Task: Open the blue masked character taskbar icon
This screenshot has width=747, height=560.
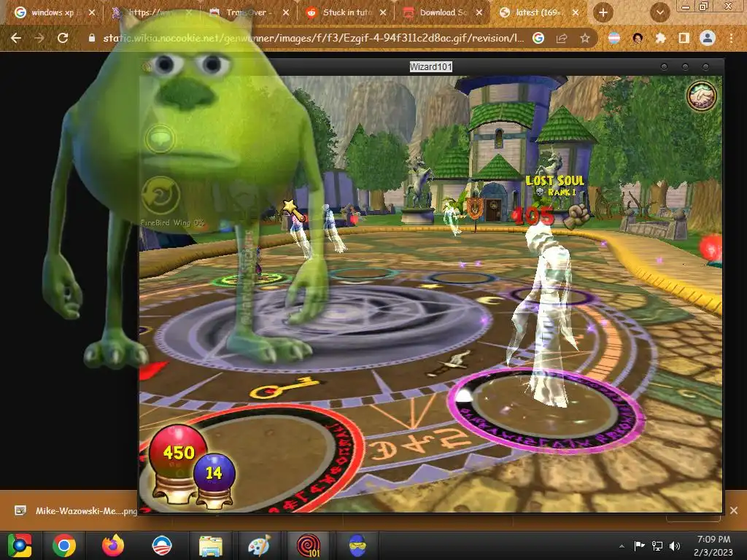Action: pos(357,545)
